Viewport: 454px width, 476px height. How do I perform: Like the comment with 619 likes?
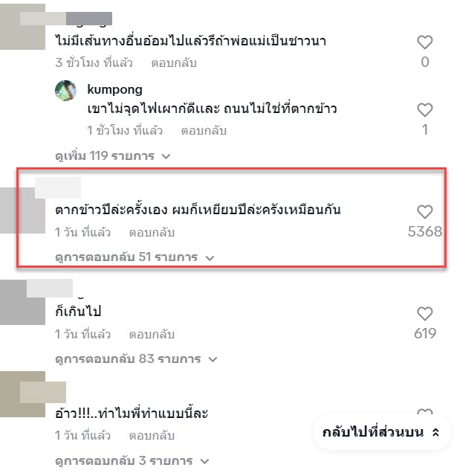point(424,313)
